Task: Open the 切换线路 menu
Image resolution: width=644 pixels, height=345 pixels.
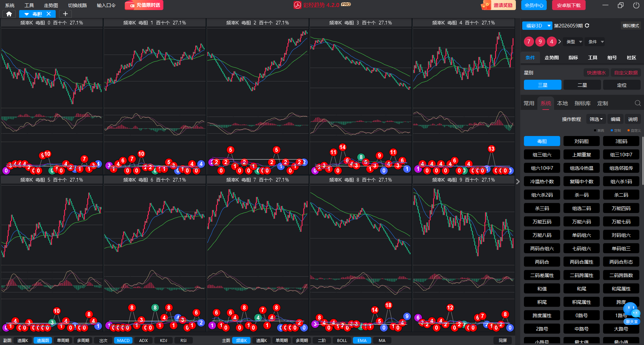Action: 77,5
